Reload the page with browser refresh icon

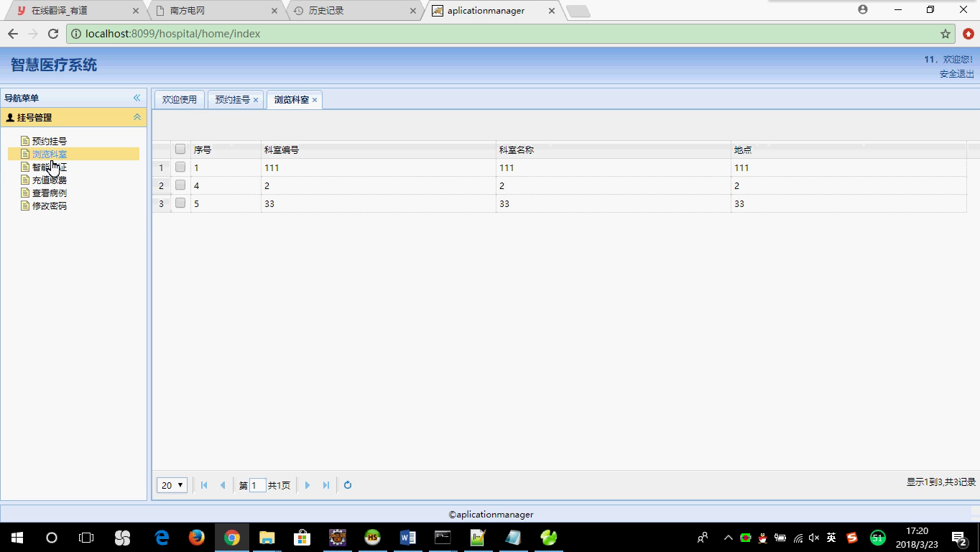coord(53,34)
